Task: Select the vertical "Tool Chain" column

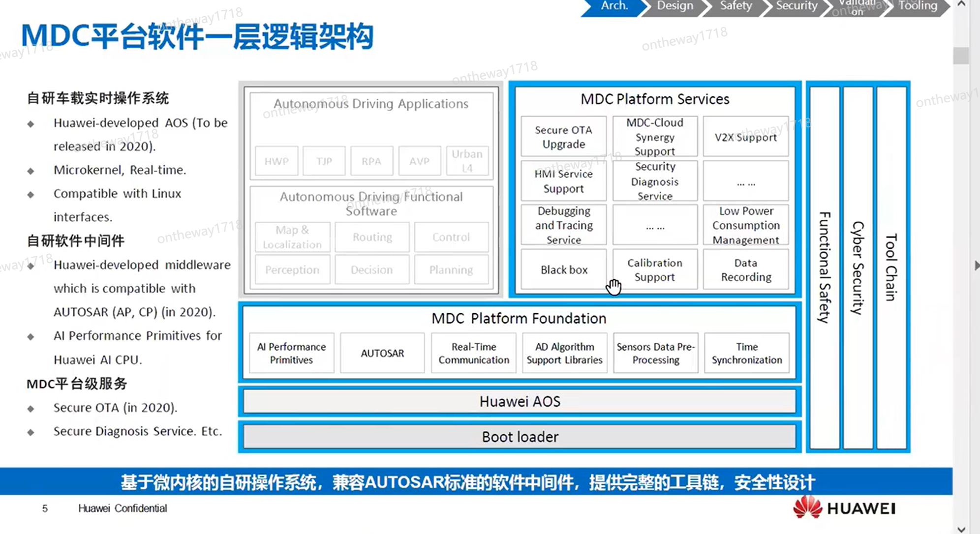Action: pos(891,268)
